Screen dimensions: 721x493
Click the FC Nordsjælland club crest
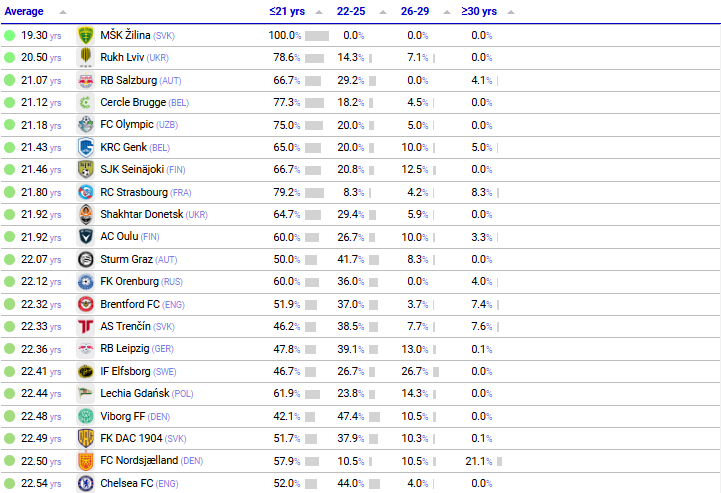[86, 461]
